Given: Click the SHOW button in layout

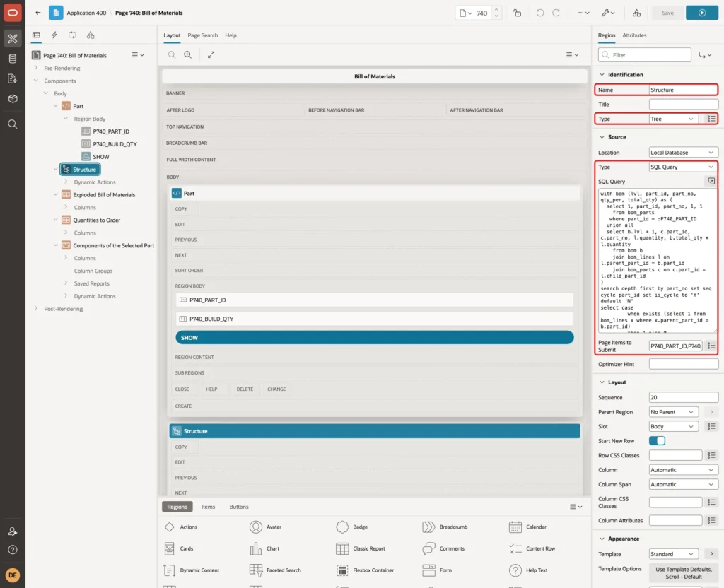Looking at the screenshot, I should 375,337.
